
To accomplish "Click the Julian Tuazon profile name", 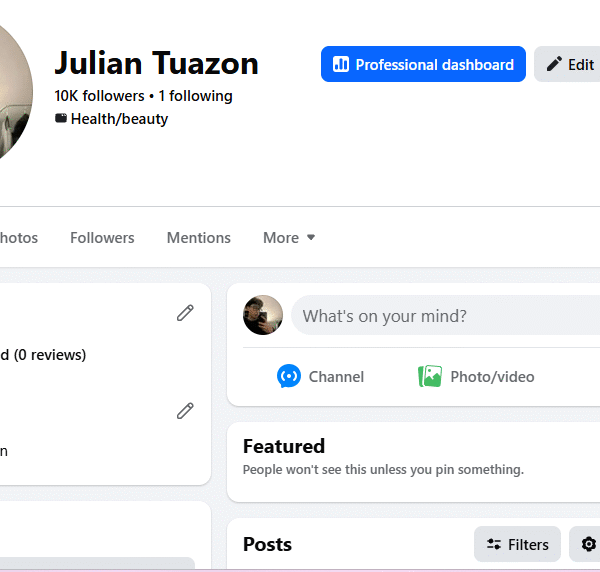I will pyautogui.click(x=157, y=63).
